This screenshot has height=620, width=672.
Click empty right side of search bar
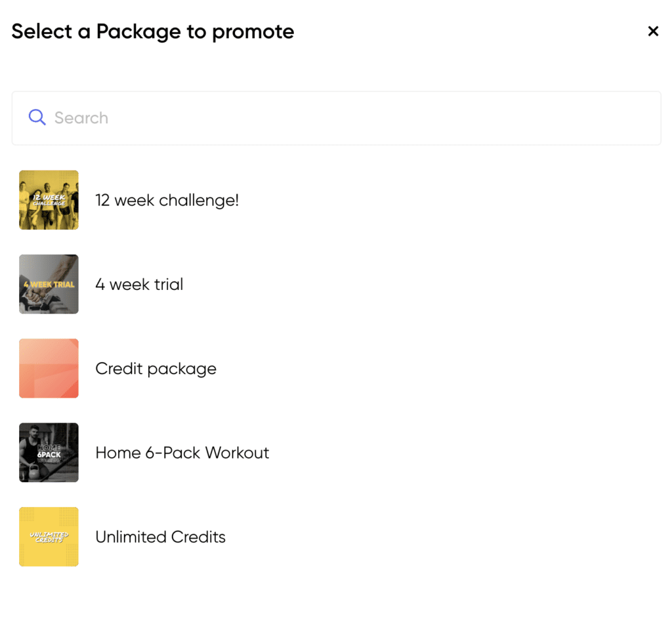(525, 118)
